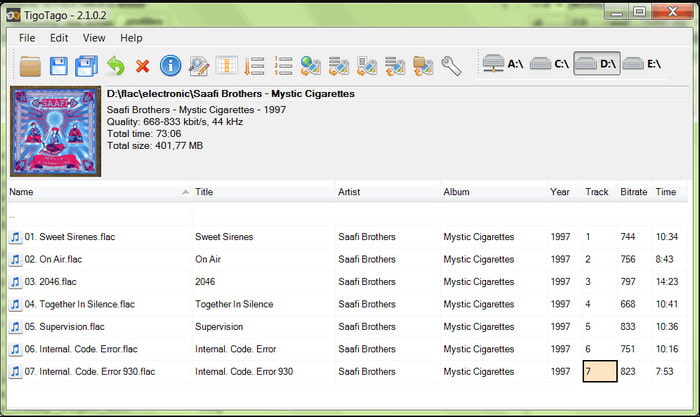Image resolution: width=700 pixels, height=417 pixels.
Task: Select file '05. Supervision.flac'
Action: pos(64,327)
